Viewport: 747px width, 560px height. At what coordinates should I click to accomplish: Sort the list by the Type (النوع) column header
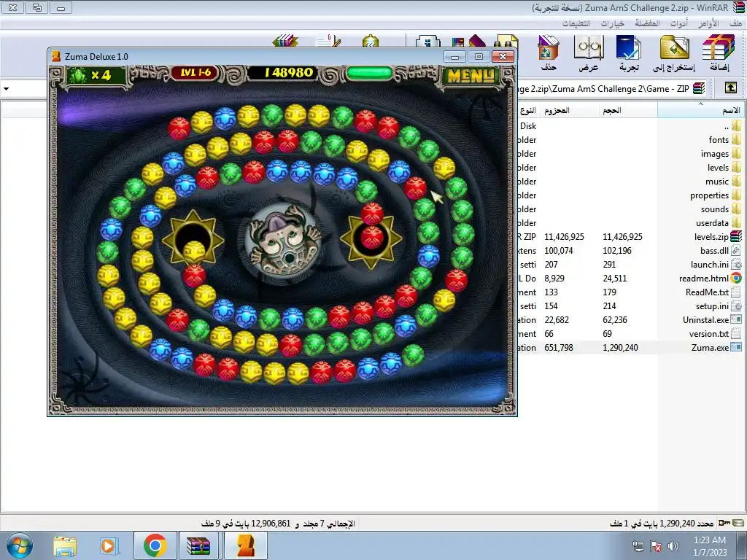tap(528, 111)
